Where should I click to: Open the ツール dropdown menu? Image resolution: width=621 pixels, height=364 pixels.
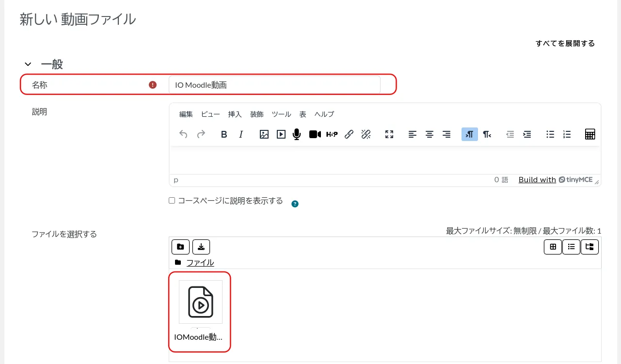click(x=281, y=114)
